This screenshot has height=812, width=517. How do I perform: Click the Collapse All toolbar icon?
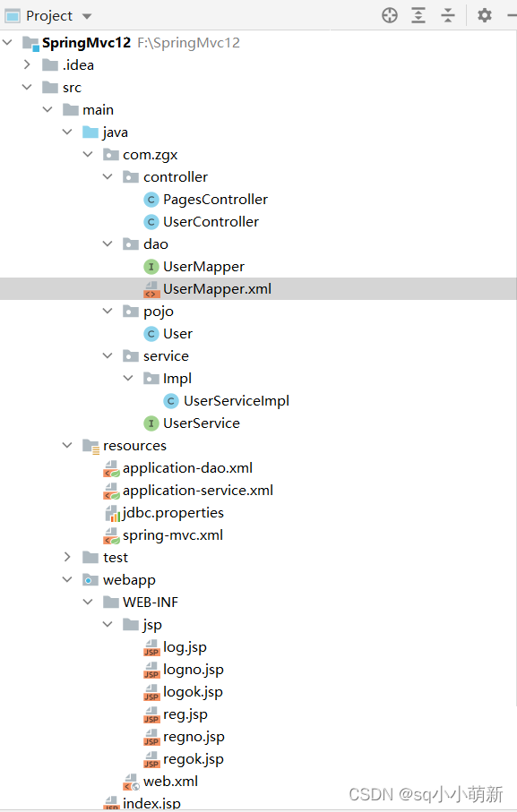448,15
